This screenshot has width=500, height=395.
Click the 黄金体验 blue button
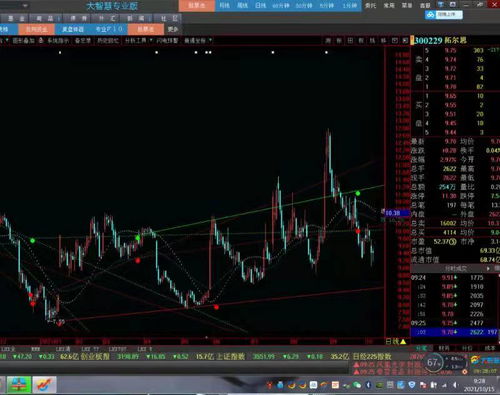click(x=73, y=29)
